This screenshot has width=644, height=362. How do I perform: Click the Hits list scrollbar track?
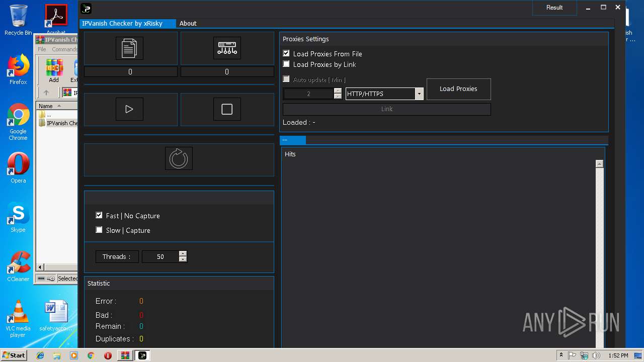(x=599, y=256)
